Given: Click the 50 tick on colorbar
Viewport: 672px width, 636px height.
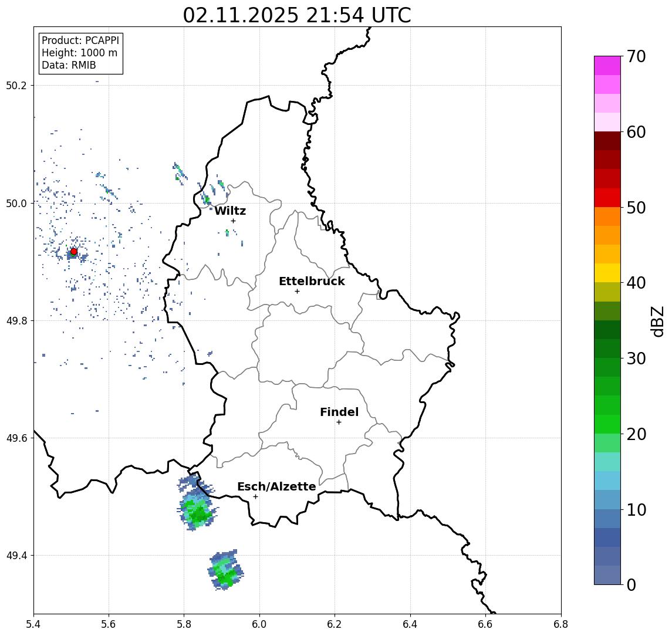Looking at the screenshot, I should (x=636, y=208).
